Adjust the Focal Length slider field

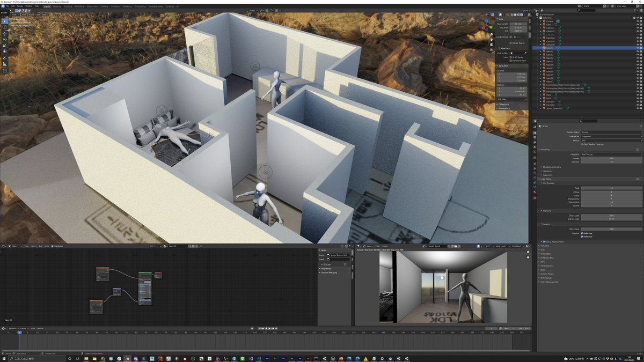[518, 24]
